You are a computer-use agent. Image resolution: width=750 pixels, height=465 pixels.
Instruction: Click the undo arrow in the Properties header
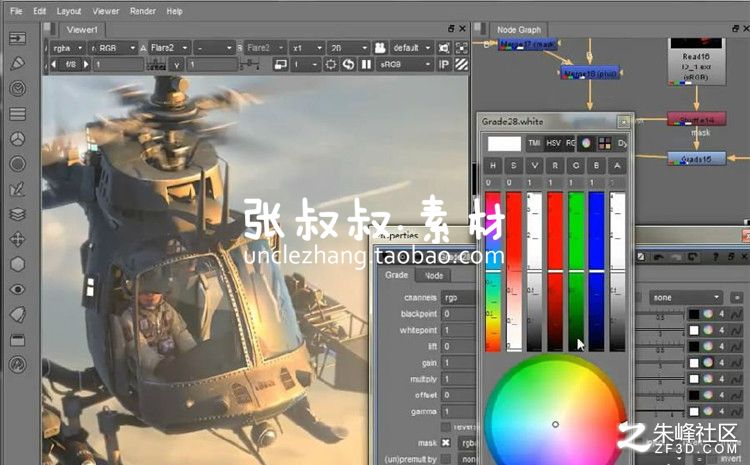(x=659, y=257)
